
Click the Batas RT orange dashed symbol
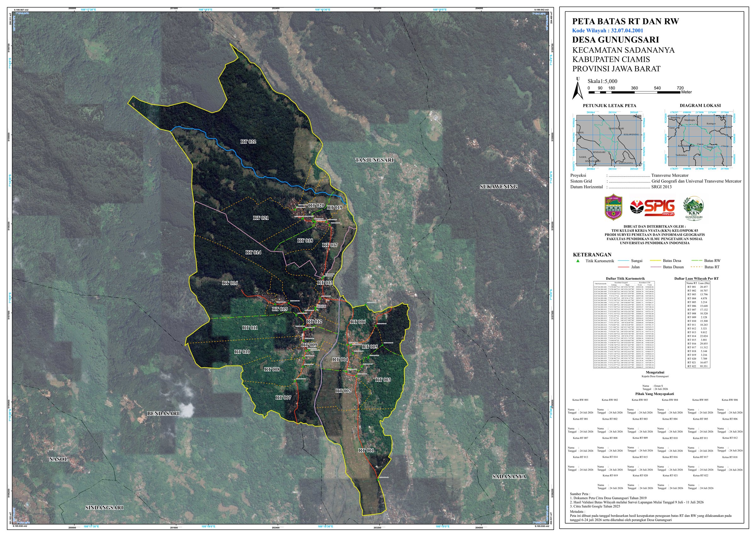tap(696, 267)
